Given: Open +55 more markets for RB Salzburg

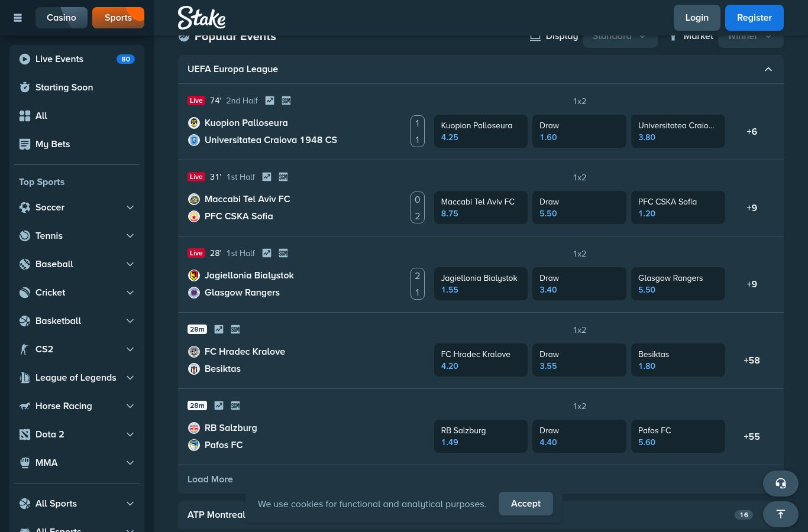Looking at the screenshot, I should (x=752, y=436).
